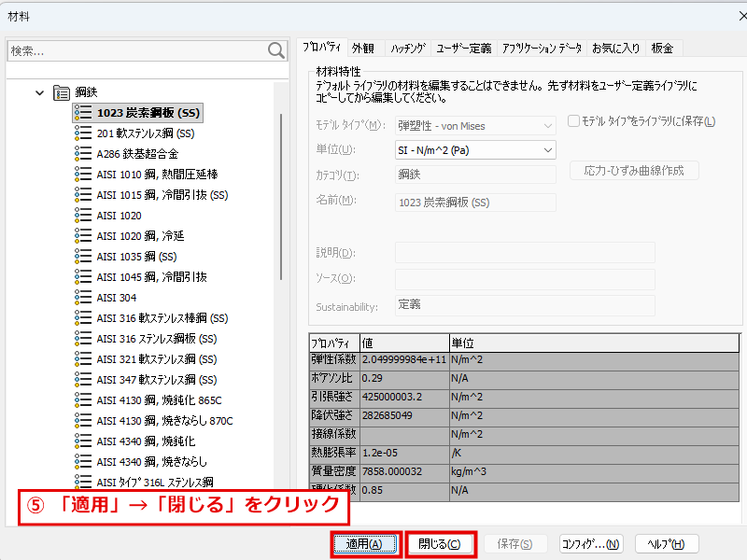This screenshot has width=747, height=560.
Task: Switch to the プロパティ tab
Action: pos(322,48)
